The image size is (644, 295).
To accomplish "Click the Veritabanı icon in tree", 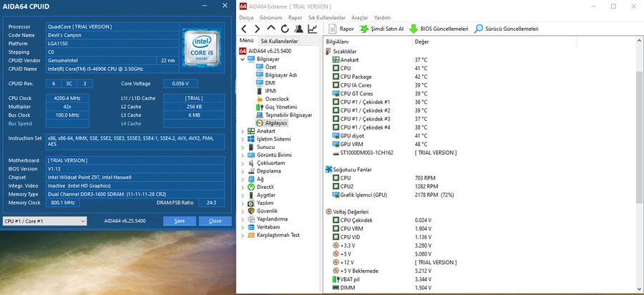I will [x=251, y=227].
